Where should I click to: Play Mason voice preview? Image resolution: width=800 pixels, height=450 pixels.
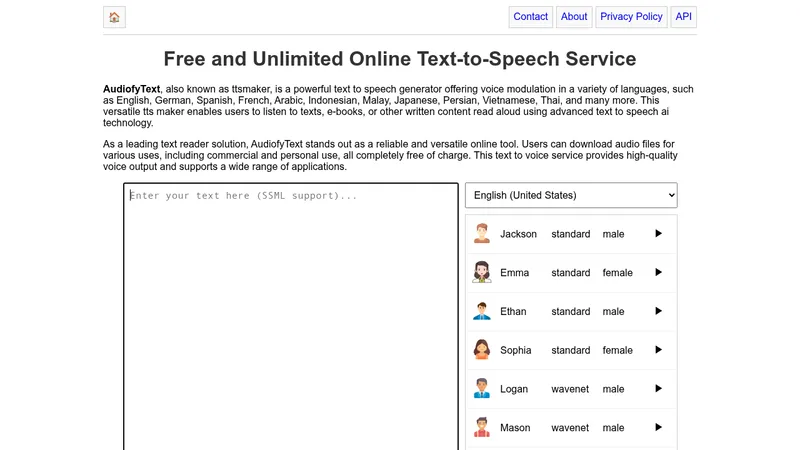coord(658,428)
